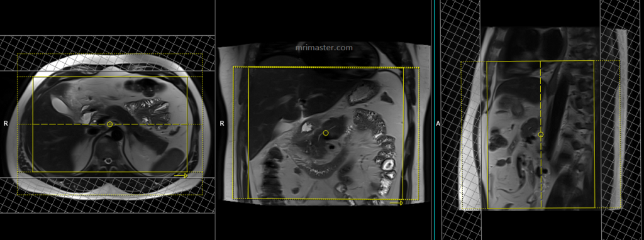
Task: Select the coronal localizer image
Action: (x=323, y=123)
